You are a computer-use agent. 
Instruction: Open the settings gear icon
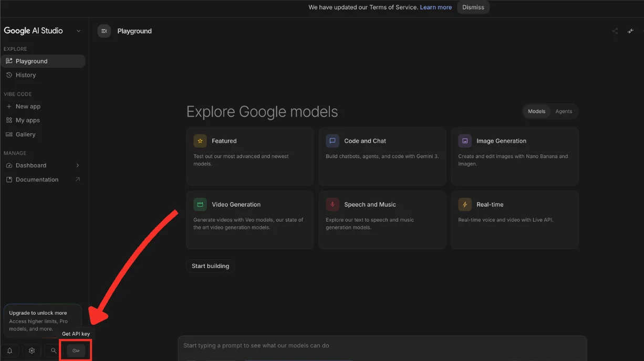tap(32, 351)
